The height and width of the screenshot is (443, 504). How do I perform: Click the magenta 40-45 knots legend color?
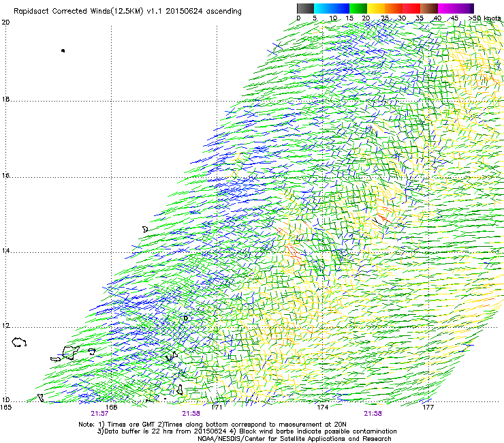pos(447,8)
